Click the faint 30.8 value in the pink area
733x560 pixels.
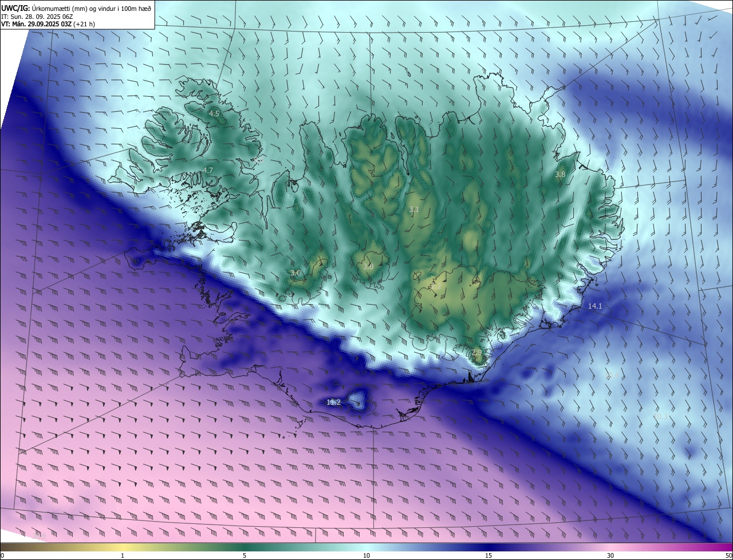pos(38,536)
